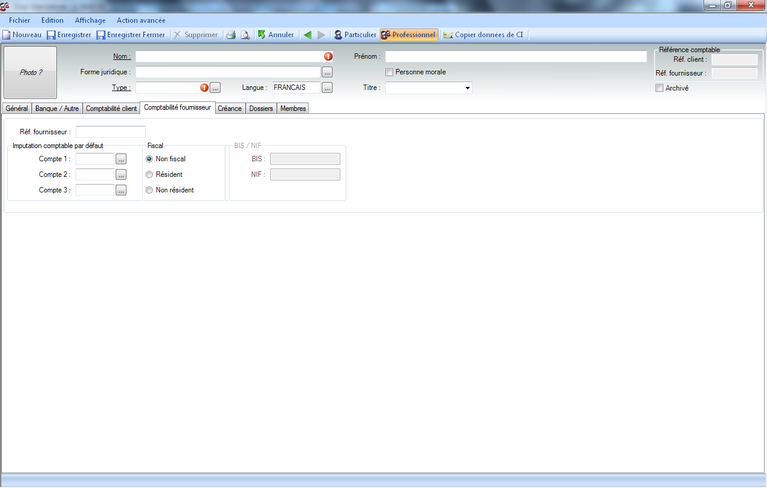Click the Photo placeholder button
This screenshot has width=767, height=488.
[x=30, y=72]
